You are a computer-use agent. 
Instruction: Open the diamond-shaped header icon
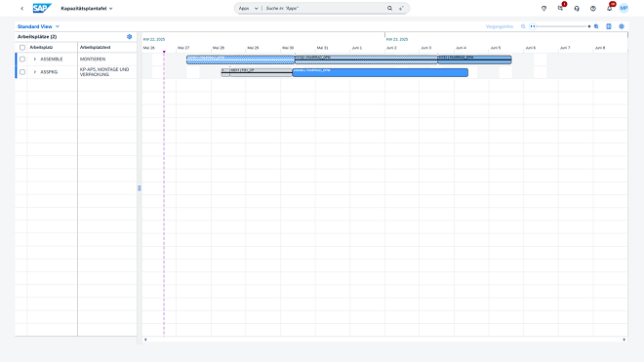(x=543, y=8)
